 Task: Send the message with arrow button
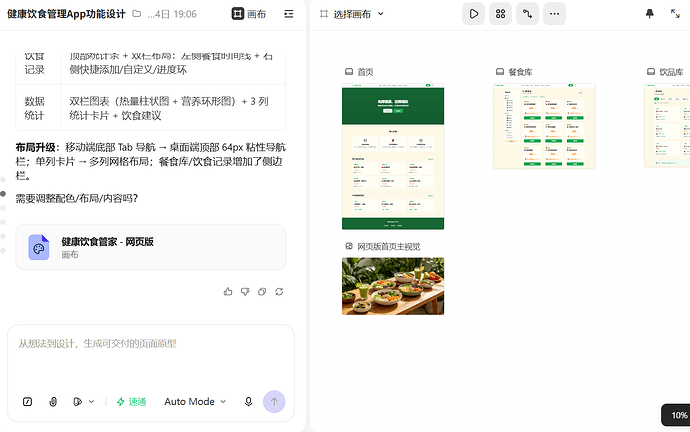coord(274,402)
